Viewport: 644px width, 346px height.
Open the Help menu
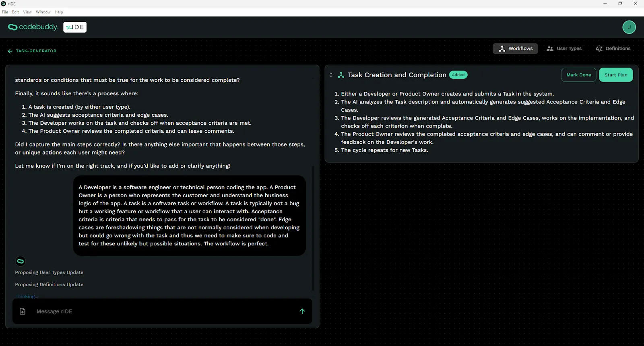point(59,12)
